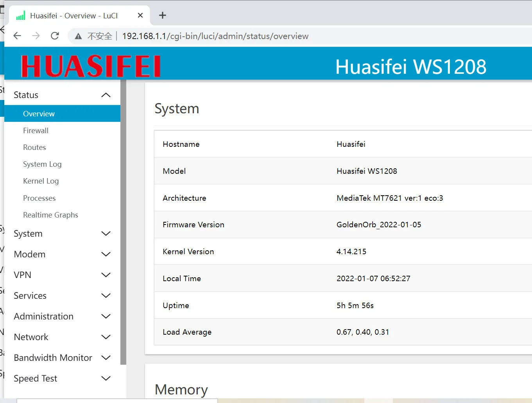Reload the page with the refresh icon
This screenshot has width=532, height=403.
tap(55, 36)
